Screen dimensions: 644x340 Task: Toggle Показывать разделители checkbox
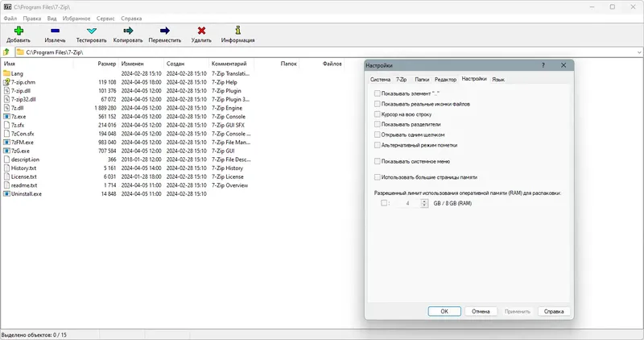tap(377, 124)
